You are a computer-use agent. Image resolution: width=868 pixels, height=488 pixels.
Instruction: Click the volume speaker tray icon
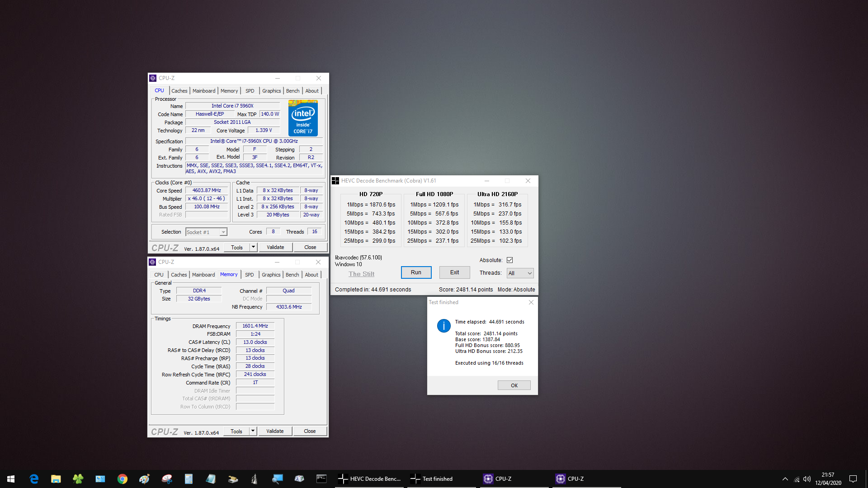807,479
